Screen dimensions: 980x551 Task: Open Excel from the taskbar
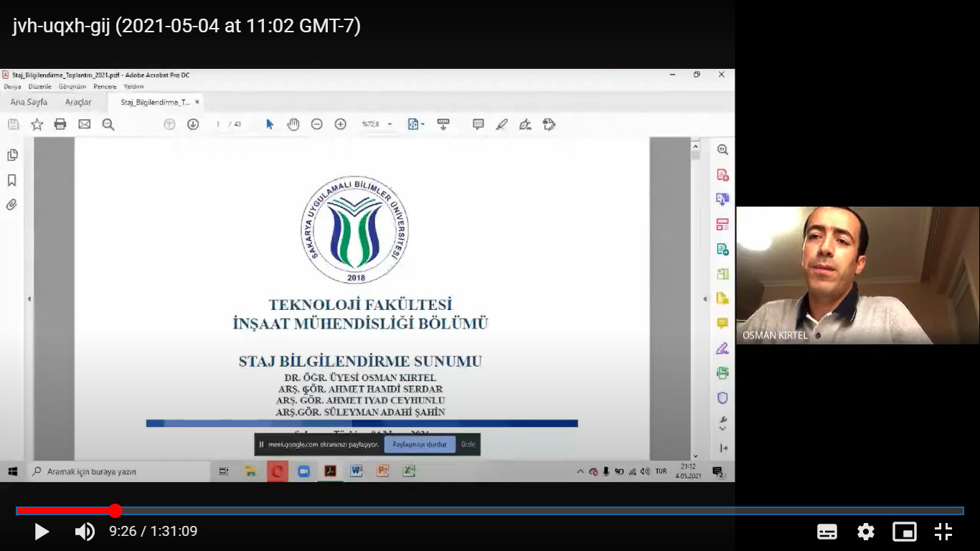(409, 471)
